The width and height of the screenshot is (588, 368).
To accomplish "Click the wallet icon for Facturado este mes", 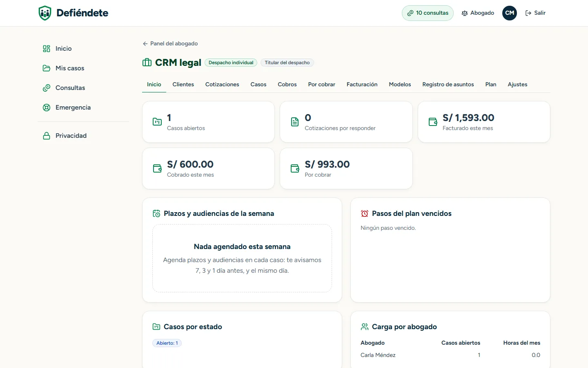I will tap(433, 122).
